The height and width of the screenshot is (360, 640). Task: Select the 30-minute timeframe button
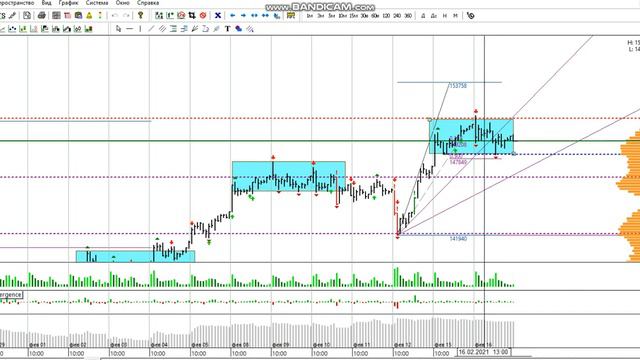(364, 16)
